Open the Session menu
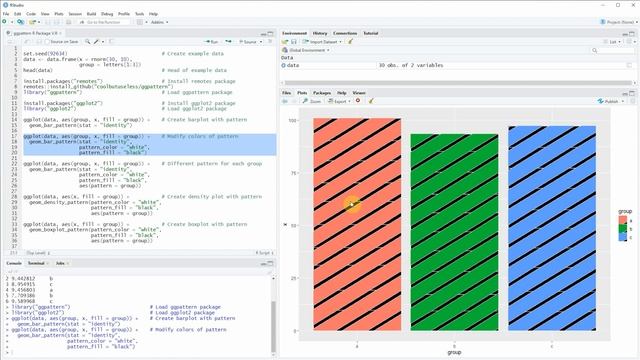This screenshot has height=360, width=640. pos(75,14)
